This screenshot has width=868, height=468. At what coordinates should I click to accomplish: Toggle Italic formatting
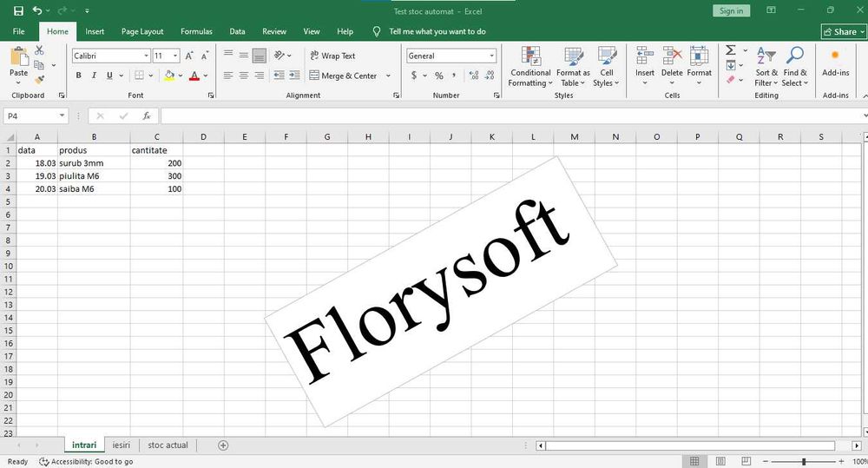click(x=94, y=76)
